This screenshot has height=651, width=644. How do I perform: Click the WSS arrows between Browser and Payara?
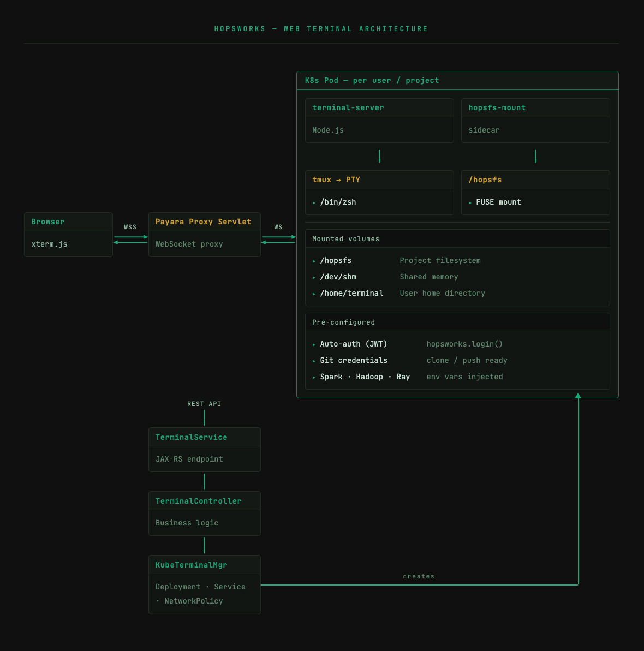coord(130,240)
